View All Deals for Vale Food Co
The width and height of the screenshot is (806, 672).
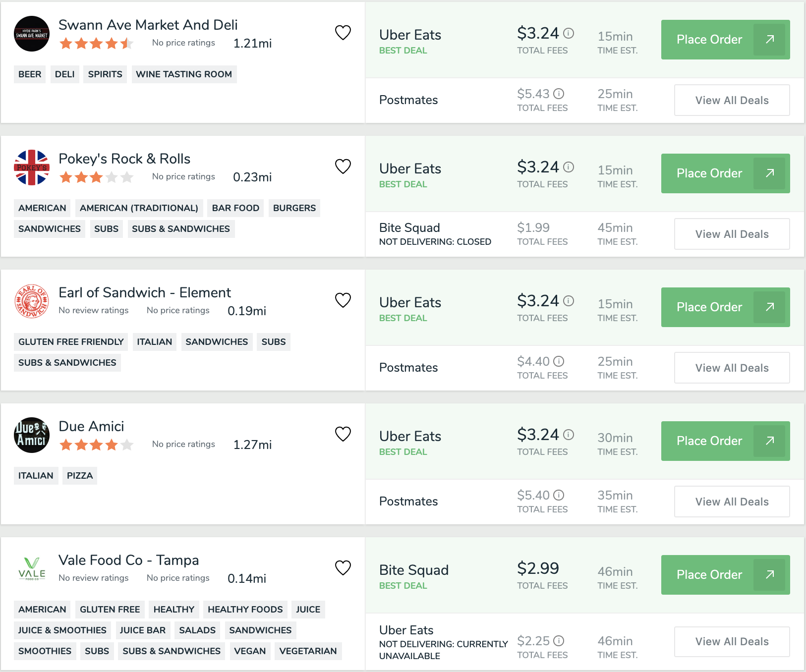click(x=732, y=641)
